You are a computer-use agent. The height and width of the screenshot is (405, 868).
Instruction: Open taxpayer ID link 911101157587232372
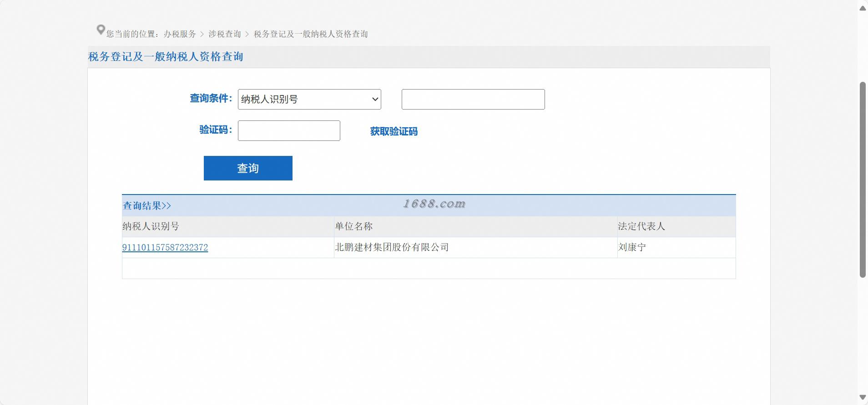[x=165, y=247]
